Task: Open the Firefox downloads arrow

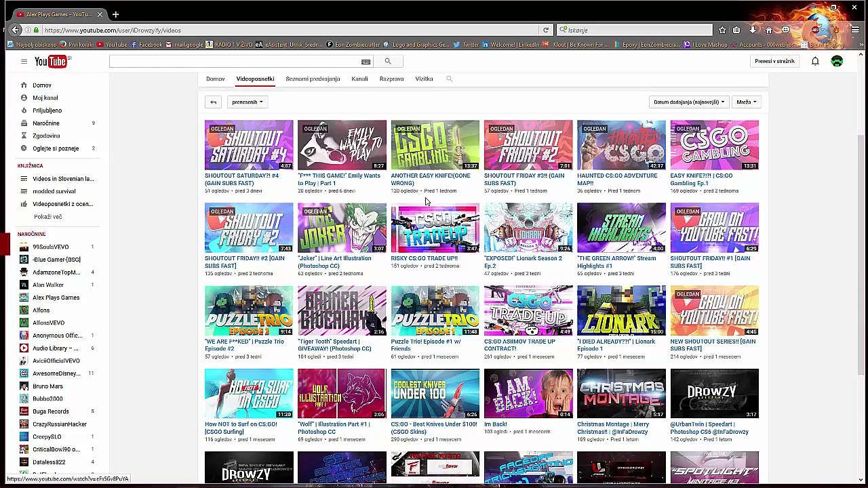Action: point(753,30)
